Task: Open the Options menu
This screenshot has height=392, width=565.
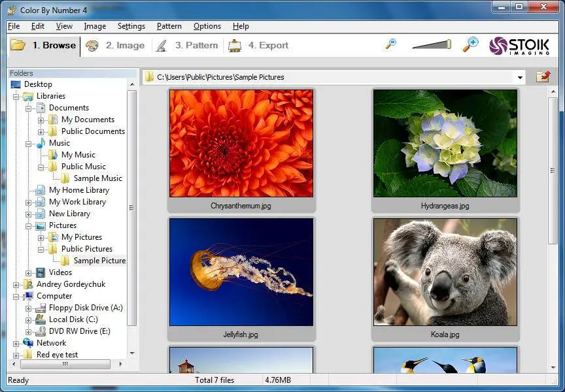Action: (207, 26)
